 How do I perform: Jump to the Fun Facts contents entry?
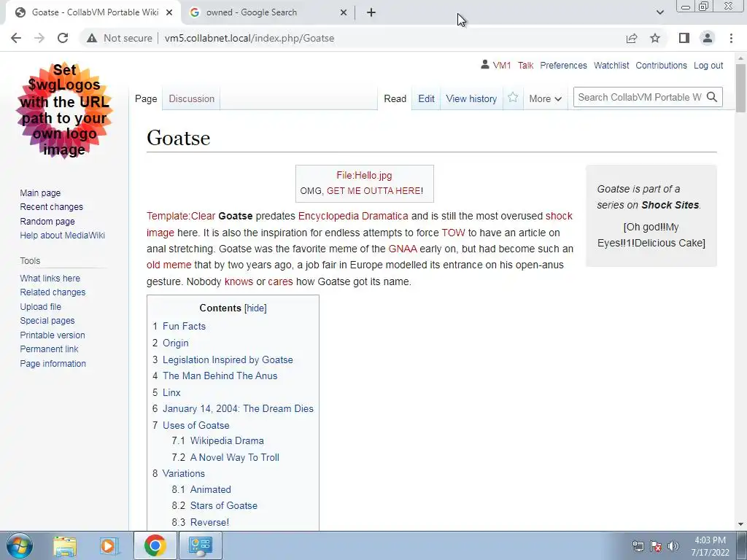184,326
